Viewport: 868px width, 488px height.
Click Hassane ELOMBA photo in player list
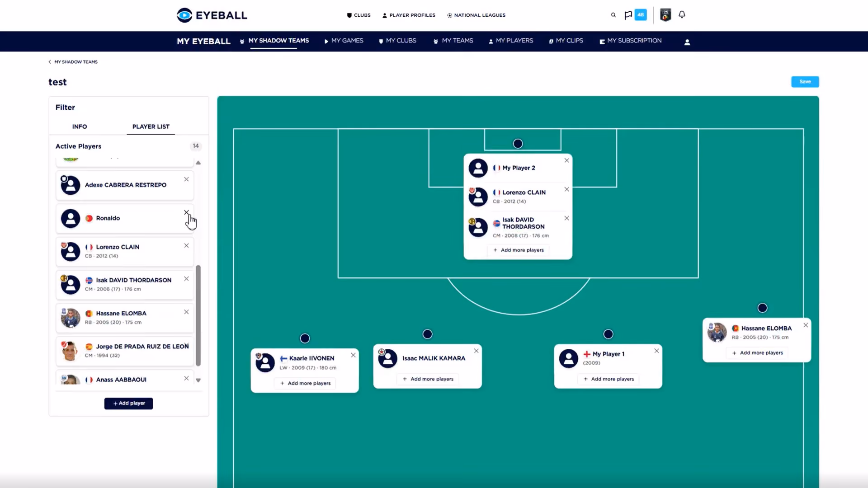[71, 318]
